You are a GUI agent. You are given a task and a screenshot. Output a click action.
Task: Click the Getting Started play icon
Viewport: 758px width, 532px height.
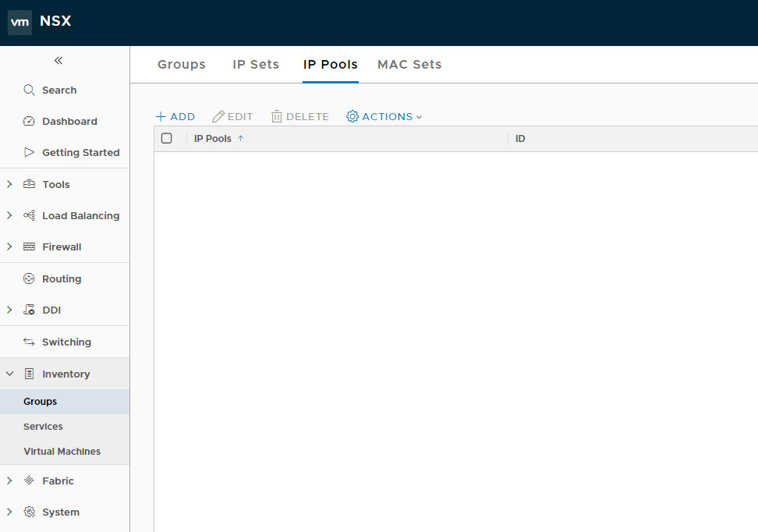tap(30, 153)
